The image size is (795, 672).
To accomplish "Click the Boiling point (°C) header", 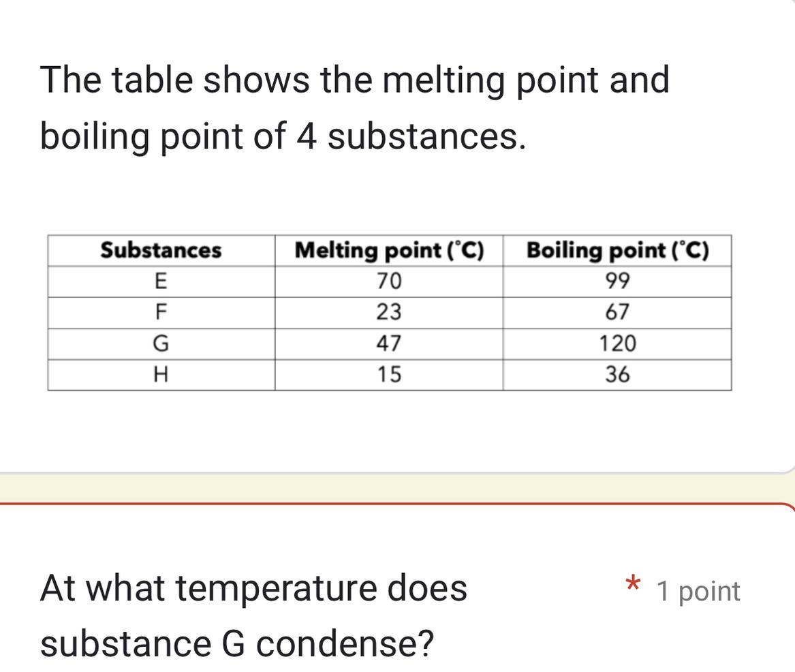I will pos(618,250).
